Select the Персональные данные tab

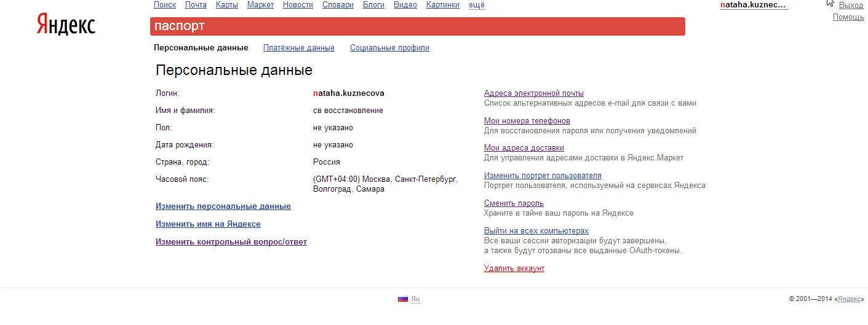click(x=201, y=48)
